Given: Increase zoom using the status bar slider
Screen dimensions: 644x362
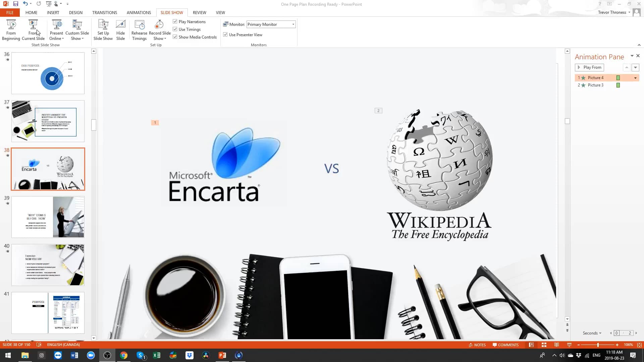Looking at the screenshot, I should 616,345.
